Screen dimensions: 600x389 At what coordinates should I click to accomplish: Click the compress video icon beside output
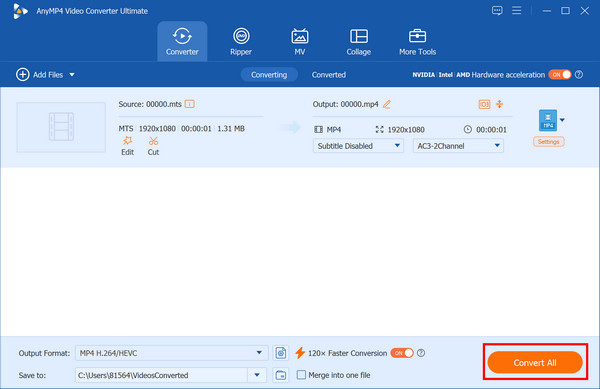point(500,104)
